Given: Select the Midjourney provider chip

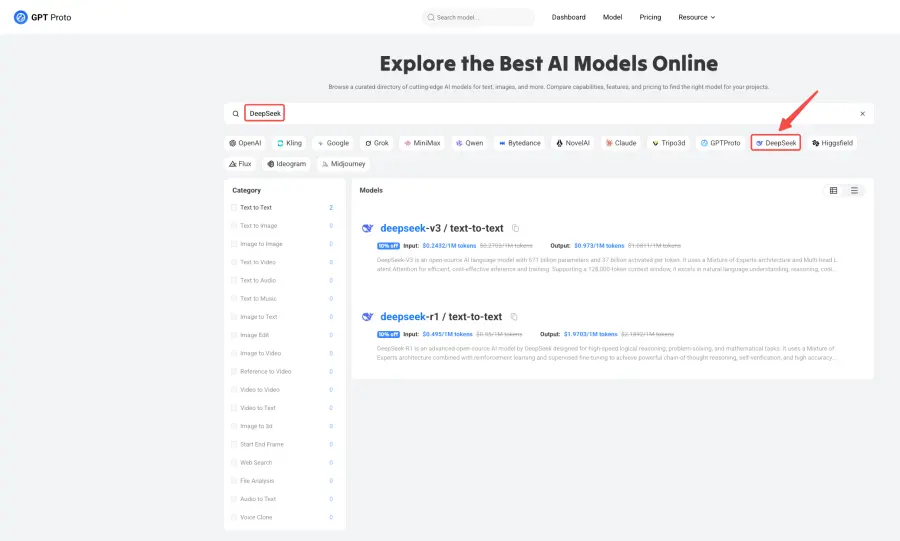Looking at the screenshot, I should click(x=343, y=164).
